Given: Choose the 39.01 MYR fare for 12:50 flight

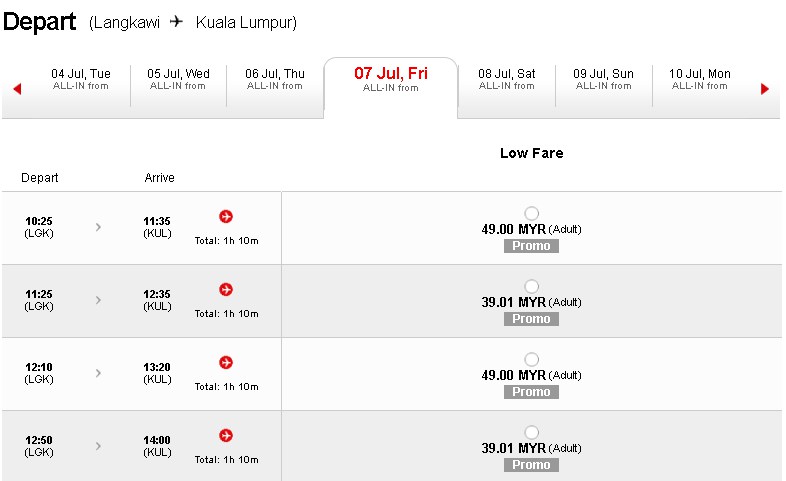Looking at the screenshot, I should click(531, 432).
